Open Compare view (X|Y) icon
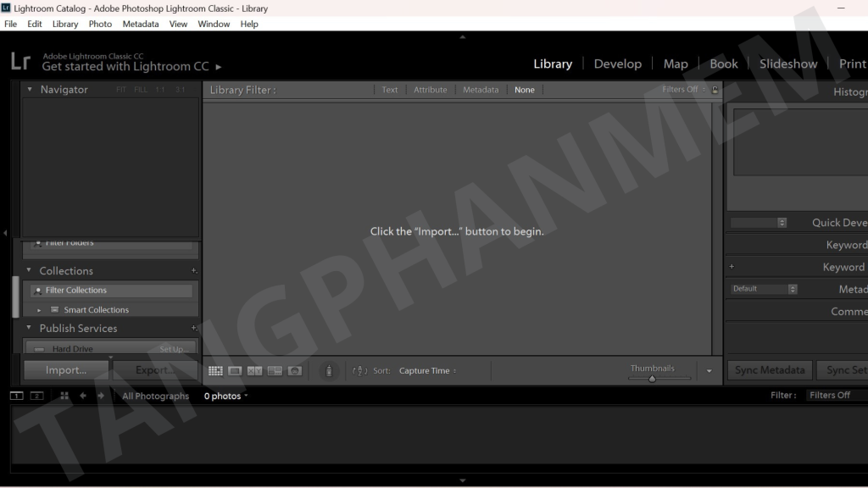Screen dimensions: 868x488 click(x=254, y=370)
